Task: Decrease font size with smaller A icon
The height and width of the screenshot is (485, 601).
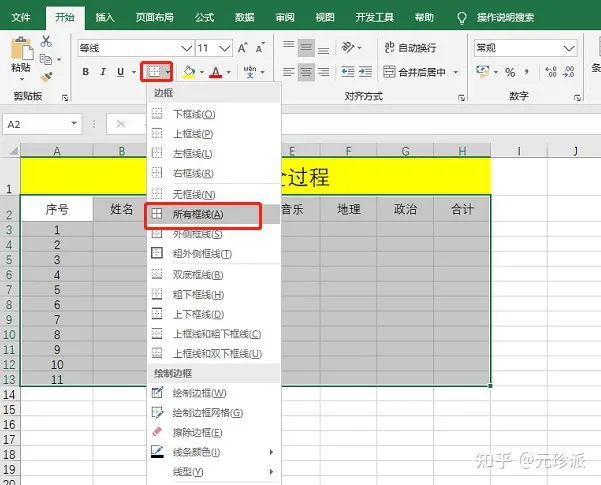Action: (261, 48)
